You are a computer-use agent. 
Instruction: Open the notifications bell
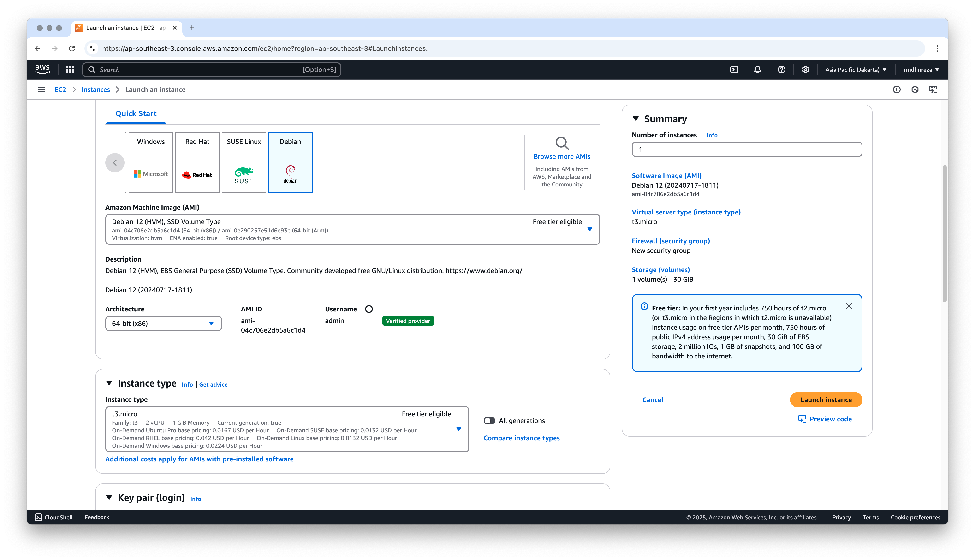click(757, 70)
